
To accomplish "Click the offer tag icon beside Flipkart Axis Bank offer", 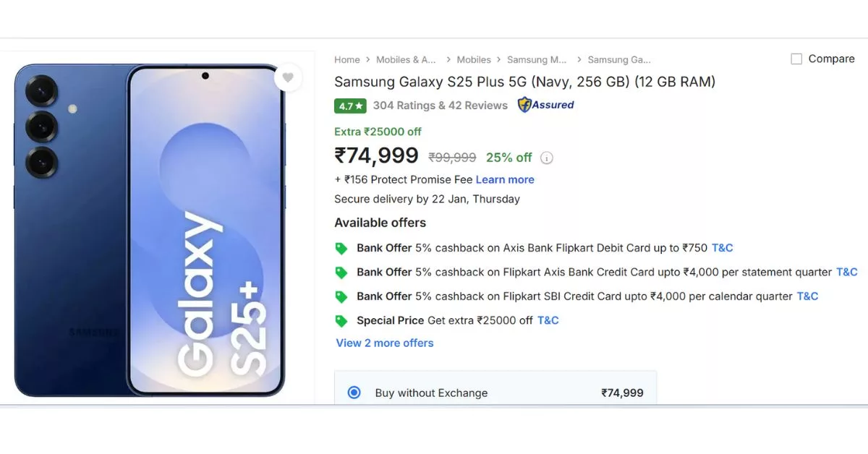I will (341, 272).
